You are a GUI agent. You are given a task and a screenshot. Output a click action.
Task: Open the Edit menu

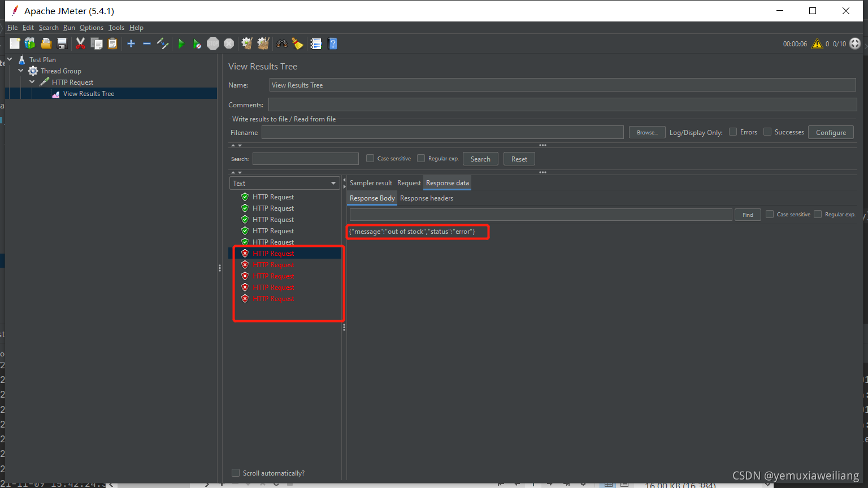click(28, 28)
